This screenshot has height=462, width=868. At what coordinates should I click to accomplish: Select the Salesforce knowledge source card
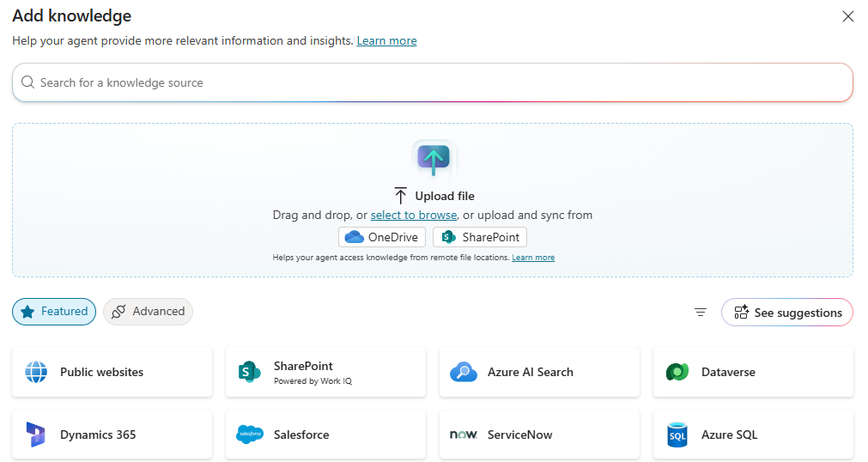point(325,435)
